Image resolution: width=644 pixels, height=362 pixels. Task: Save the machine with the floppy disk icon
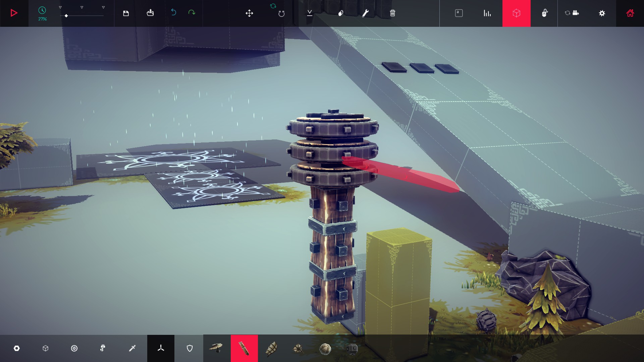(126, 13)
